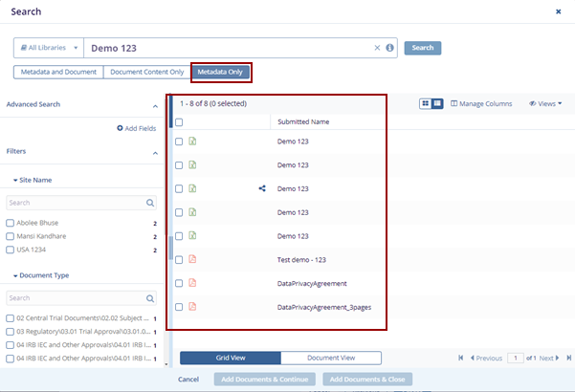
Task: Open the All Libraries dropdown
Action: click(x=48, y=48)
